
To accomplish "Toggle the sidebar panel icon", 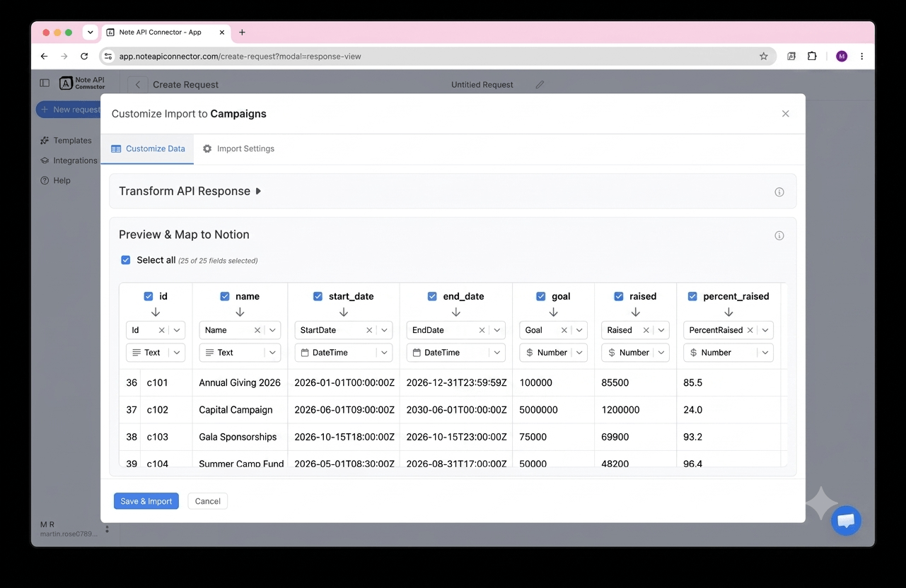I will 45,83.
